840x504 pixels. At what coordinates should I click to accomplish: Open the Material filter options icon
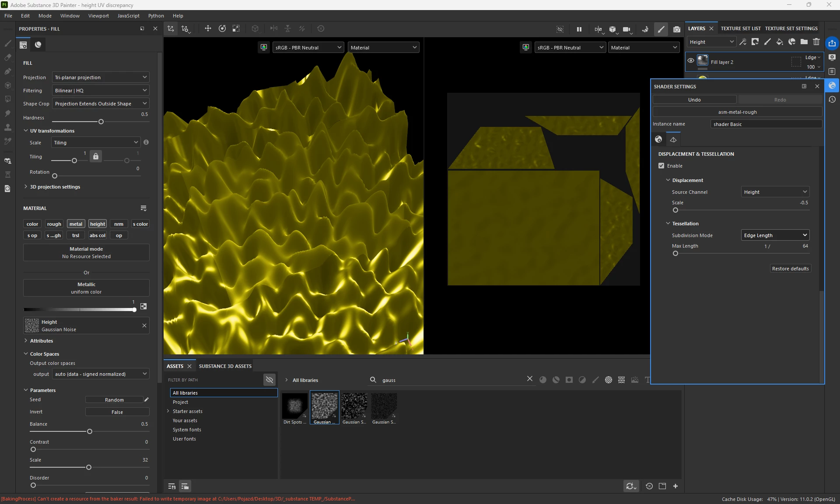pos(143,208)
